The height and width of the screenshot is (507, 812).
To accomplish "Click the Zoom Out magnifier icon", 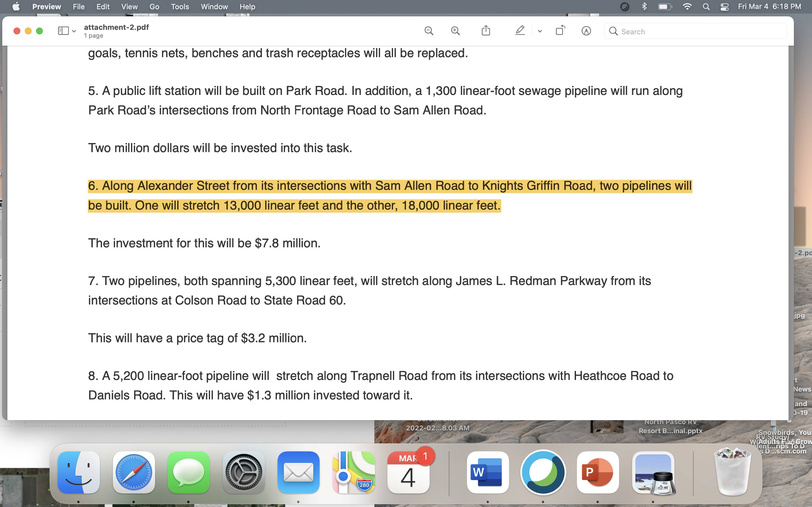I will coord(429,31).
